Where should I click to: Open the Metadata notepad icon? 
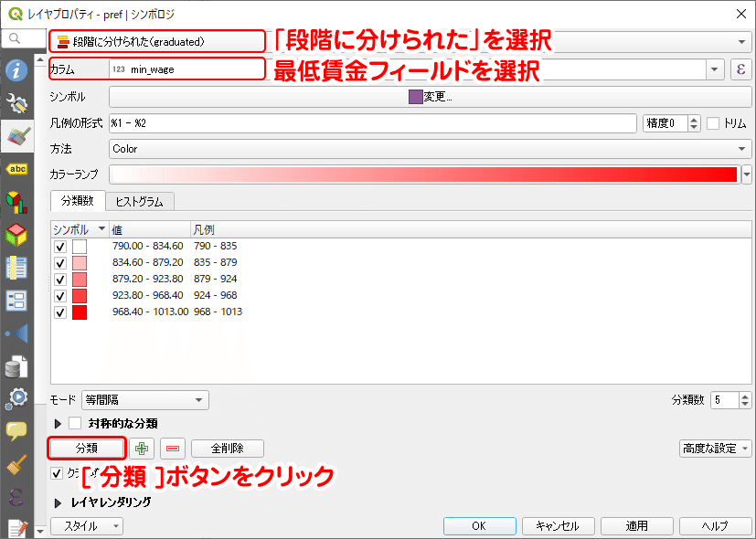(17, 528)
